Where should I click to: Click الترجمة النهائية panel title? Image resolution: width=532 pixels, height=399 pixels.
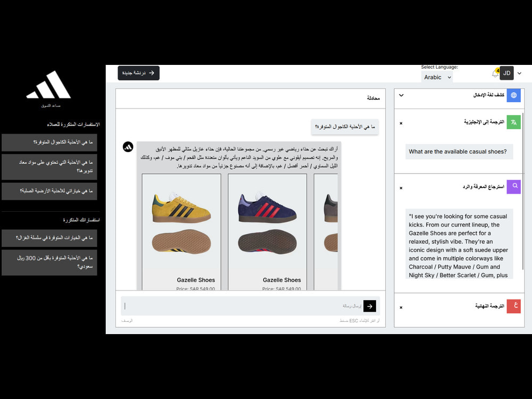click(x=489, y=306)
